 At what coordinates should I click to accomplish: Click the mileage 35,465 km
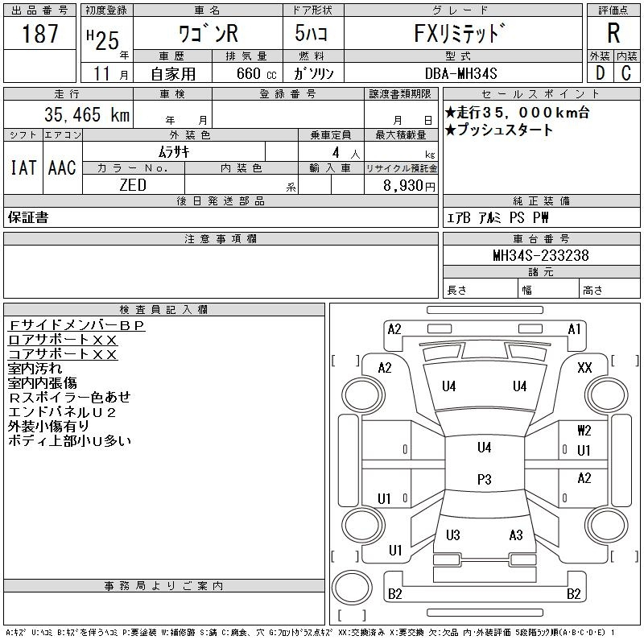coord(87,114)
